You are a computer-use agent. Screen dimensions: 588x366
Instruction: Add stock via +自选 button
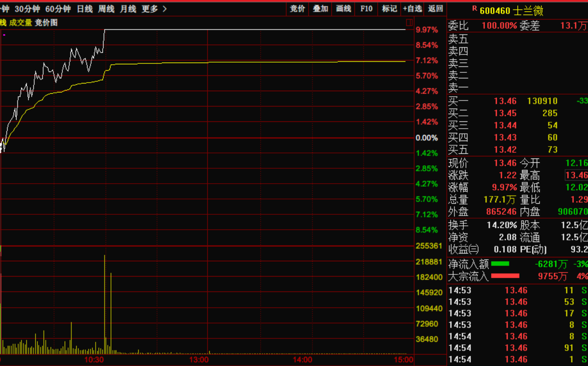point(412,9)
